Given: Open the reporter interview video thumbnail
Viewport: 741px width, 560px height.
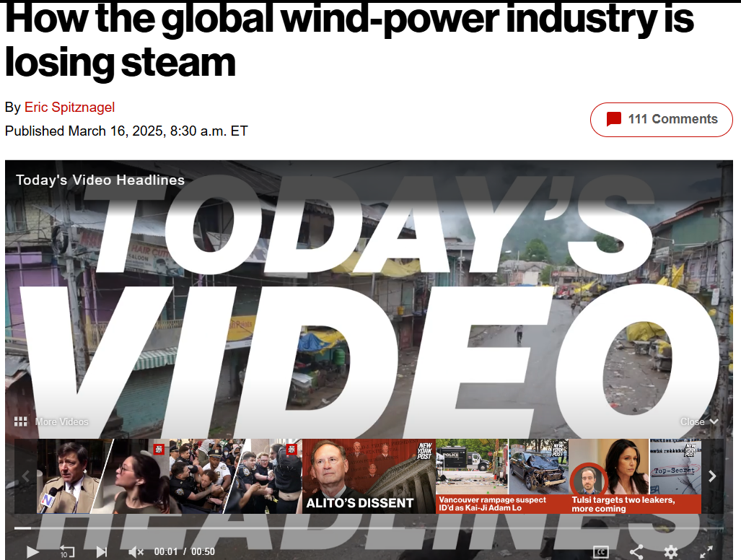Looking at the screenshot, I should [103, 476].
